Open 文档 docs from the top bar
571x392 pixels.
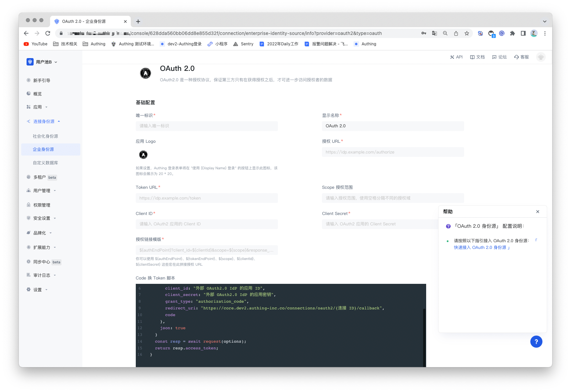(x=477, y=57)
